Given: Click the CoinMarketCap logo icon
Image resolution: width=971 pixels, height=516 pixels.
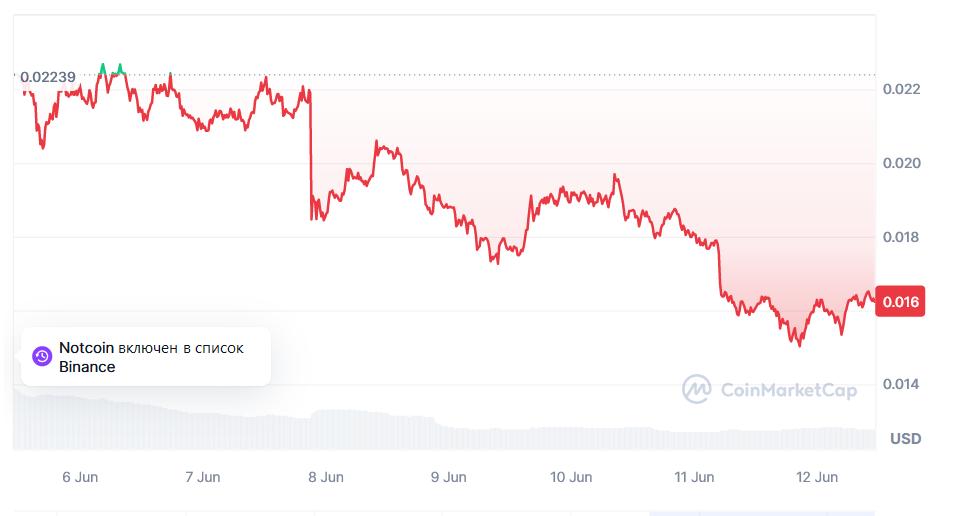Looking at the screenshot, I should click(697, 390).
